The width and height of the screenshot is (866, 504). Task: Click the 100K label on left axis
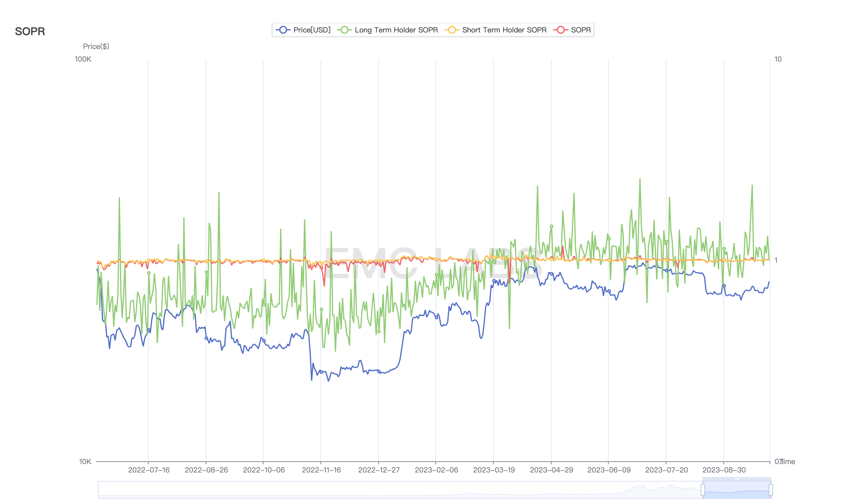pyautogui.click(x=83, y=59)
